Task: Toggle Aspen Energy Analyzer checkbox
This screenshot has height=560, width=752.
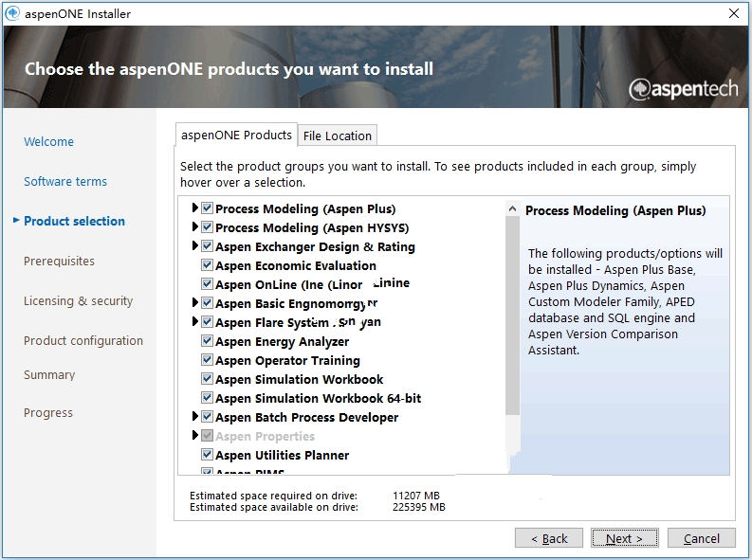Action: [207, 341]
